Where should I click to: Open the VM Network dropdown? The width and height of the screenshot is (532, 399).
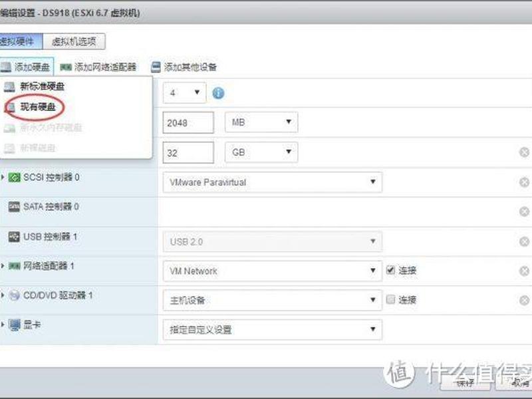click(x=273, y=271)
